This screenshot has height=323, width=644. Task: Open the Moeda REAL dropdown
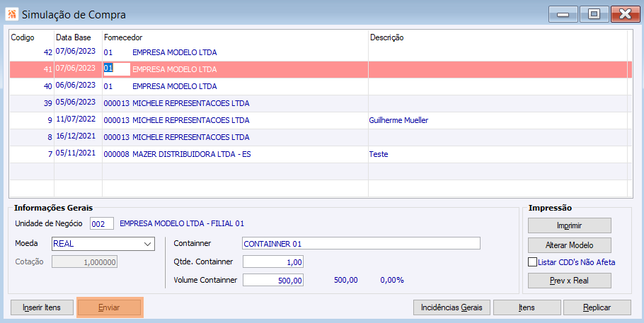[x=103, y=244]
